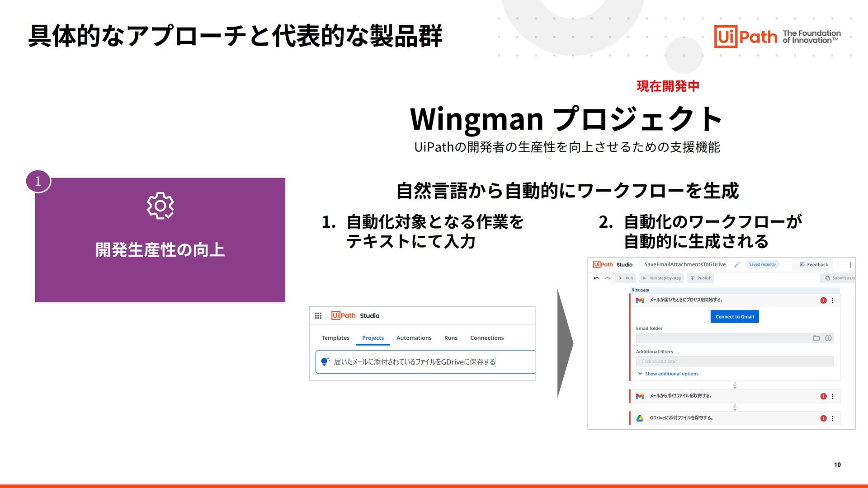This screenshot has height=488, width=868.
Task: Click the Email folder input field
Action: click(735, 338)
